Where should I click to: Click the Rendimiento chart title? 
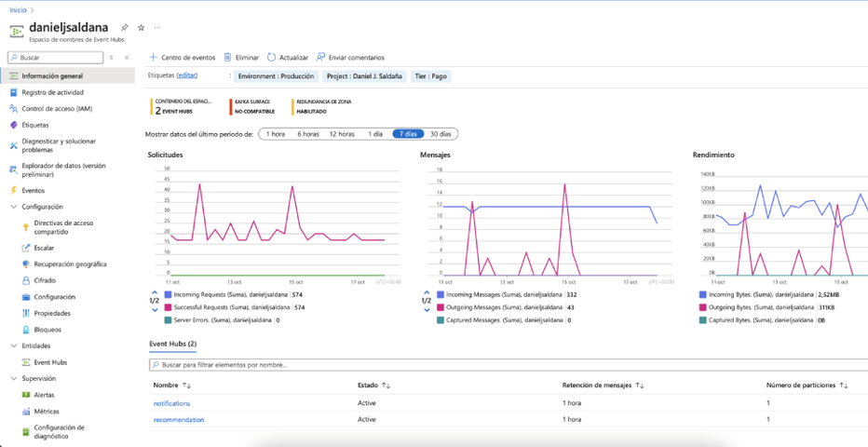[x=713, y=155]
